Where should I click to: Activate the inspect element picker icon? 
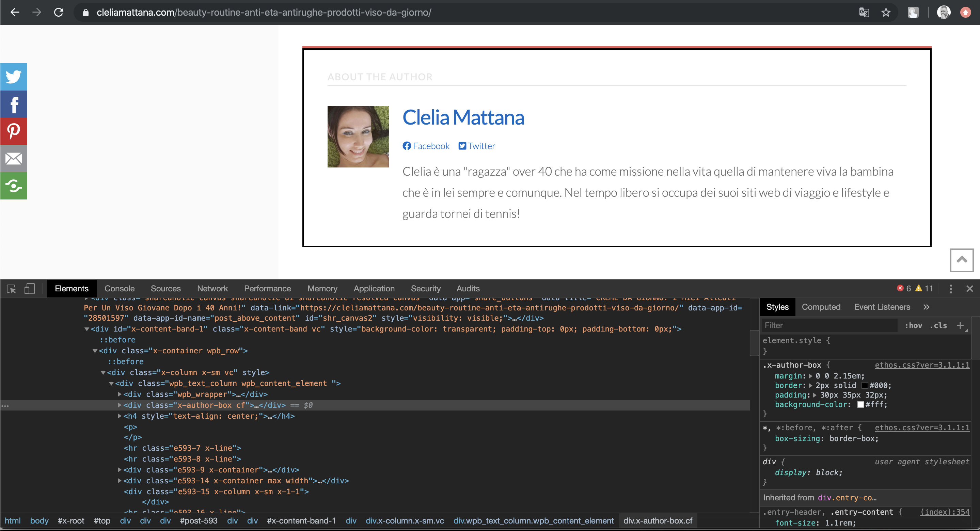point(12,289)
